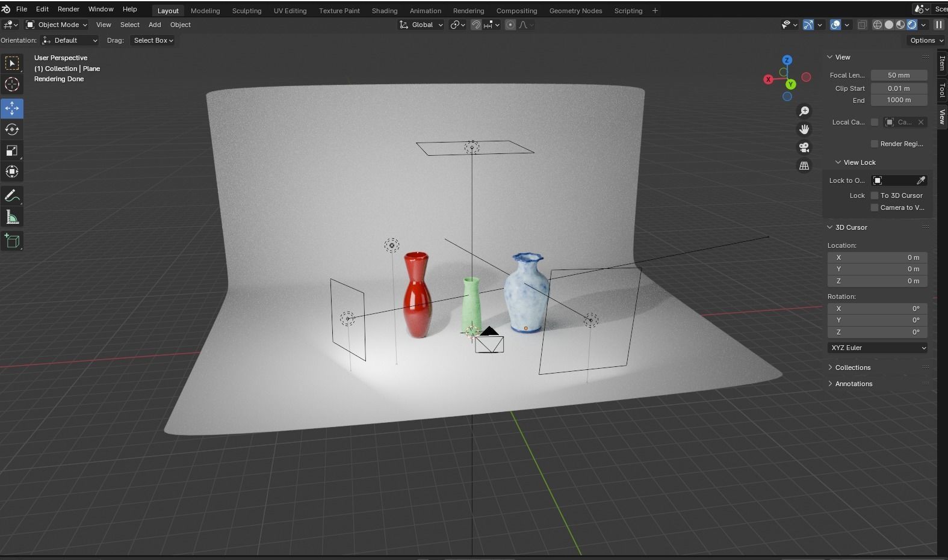Check the Camera to View option
948x560 pixels.
click(875, 208)
